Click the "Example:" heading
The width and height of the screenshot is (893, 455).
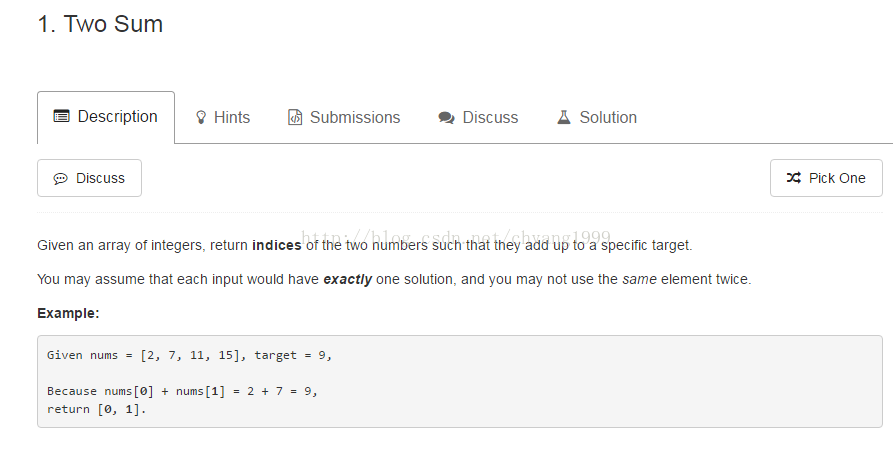click(68, 313)
